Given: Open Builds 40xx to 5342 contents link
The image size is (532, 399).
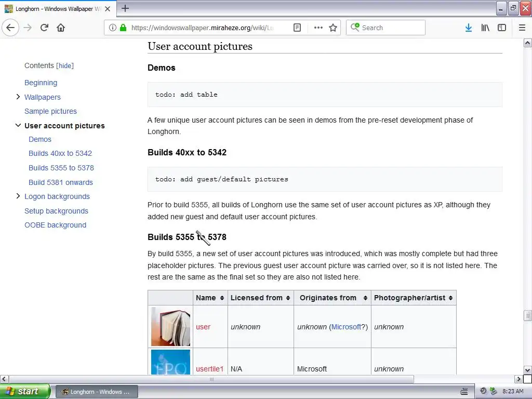Looking at the screenshot, I should (60, 153).
